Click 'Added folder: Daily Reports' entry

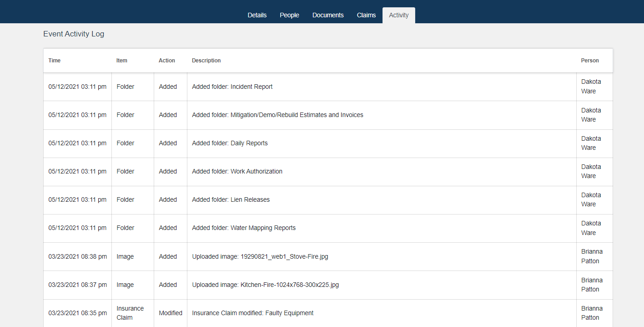click(230, 143)
